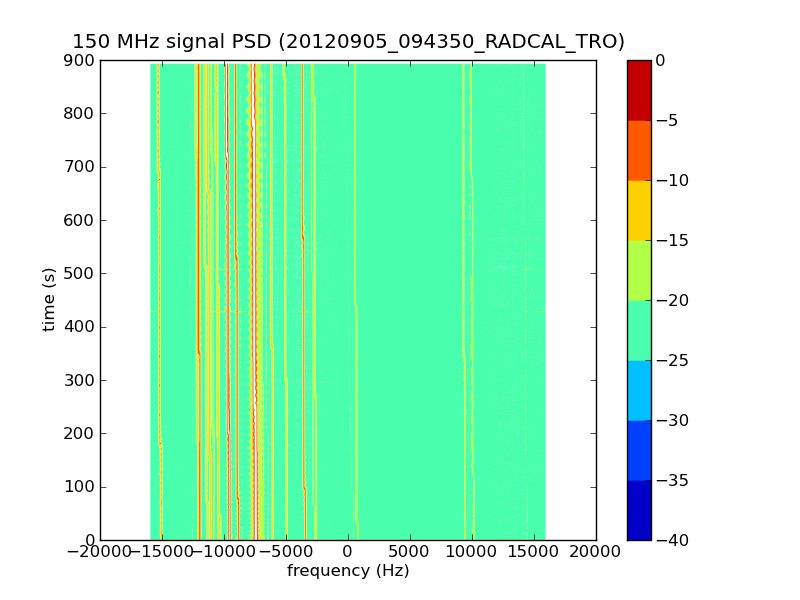Screen dimensions: 800x600
Task: Choose the aqua-green colorbar band between −20 and −25
Action: (x=638, y=330)
